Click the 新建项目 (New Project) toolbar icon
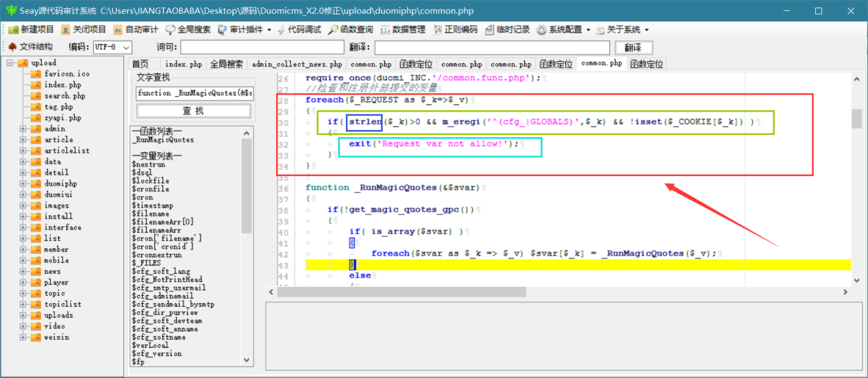868x378 pixels. click(30, 29)
